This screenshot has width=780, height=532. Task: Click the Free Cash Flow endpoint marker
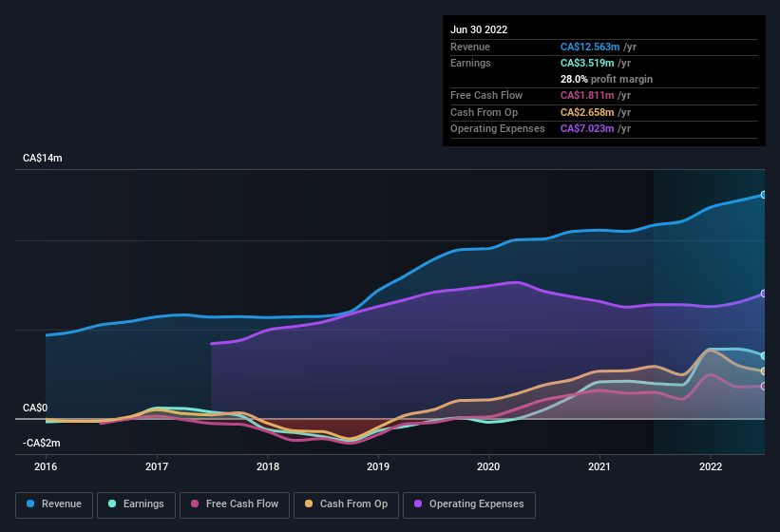[764, 387]
